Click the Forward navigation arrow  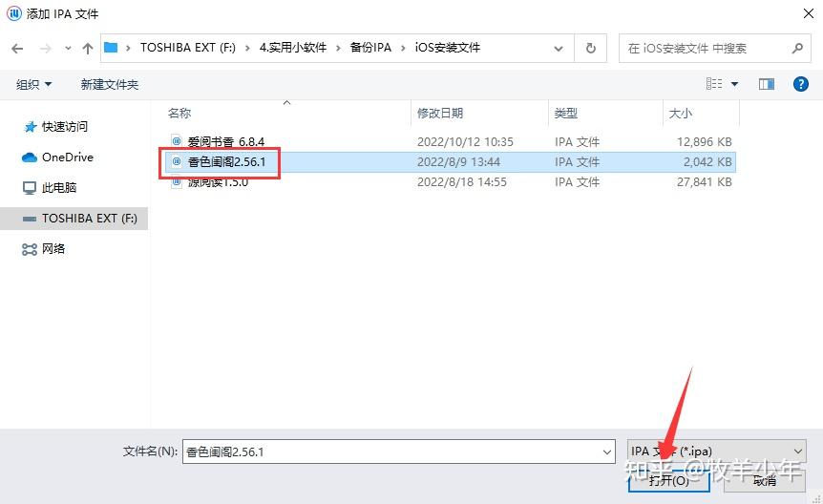(x=46, y=49)
